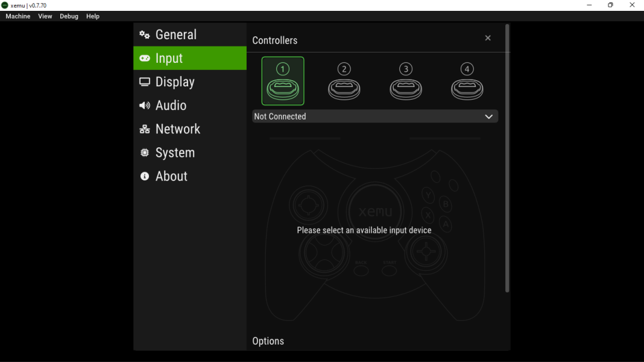The image size is (644, 362).
Task: Switch to the Input settings tab
Action: click(190, 58)
